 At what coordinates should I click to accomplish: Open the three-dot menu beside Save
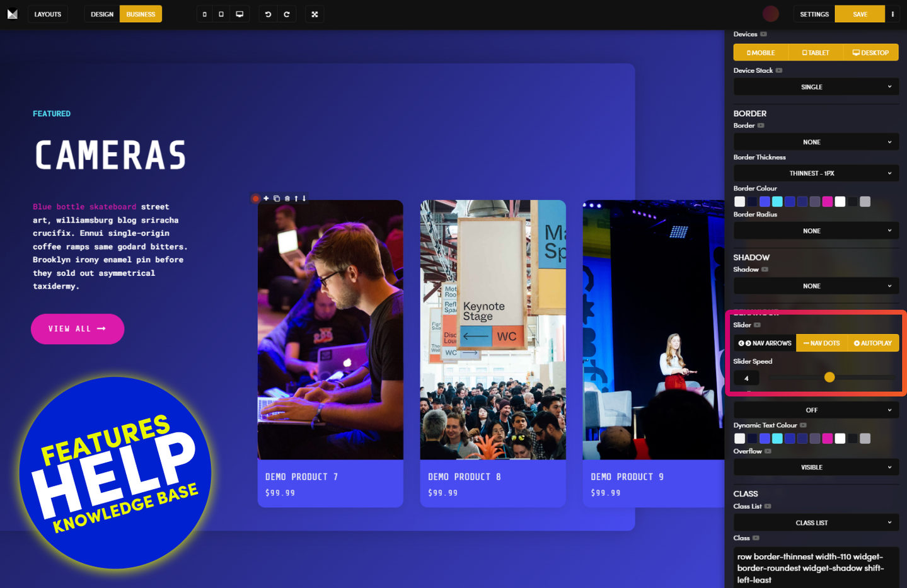click(x=893, y=14)
